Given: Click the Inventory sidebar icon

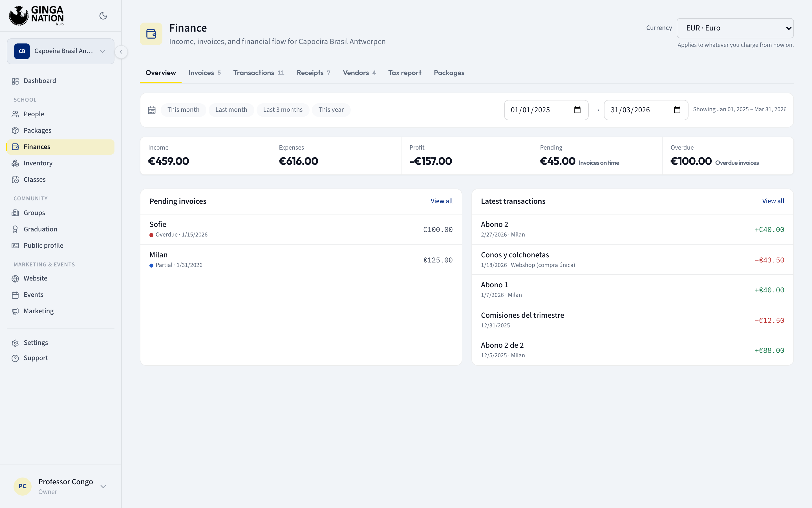Looking at the screenshot, I should click(15, 163).
